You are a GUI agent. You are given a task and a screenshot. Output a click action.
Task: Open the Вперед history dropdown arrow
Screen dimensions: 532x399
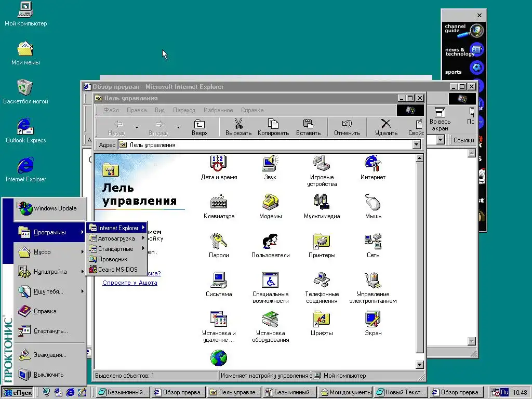(178, 128)
